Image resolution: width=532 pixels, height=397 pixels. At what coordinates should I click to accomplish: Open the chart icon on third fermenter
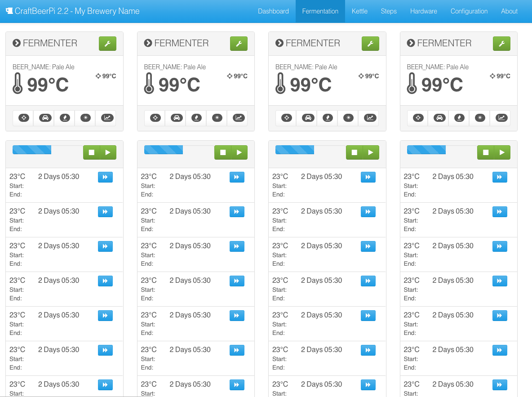[370, 118]
